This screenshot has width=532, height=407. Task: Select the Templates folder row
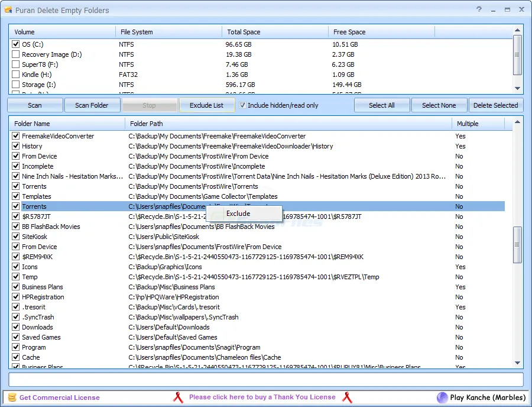coord(258,196)
